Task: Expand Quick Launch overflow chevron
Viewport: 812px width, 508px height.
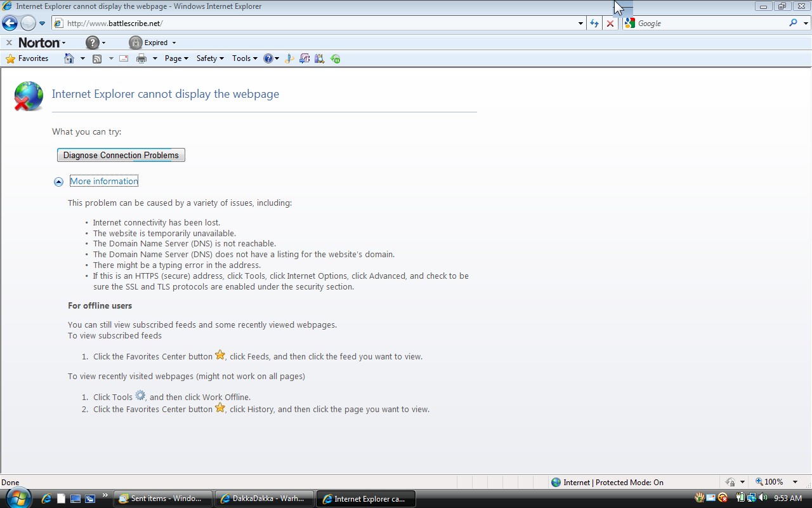Action: pyautogui.click(x=105, y=496)
